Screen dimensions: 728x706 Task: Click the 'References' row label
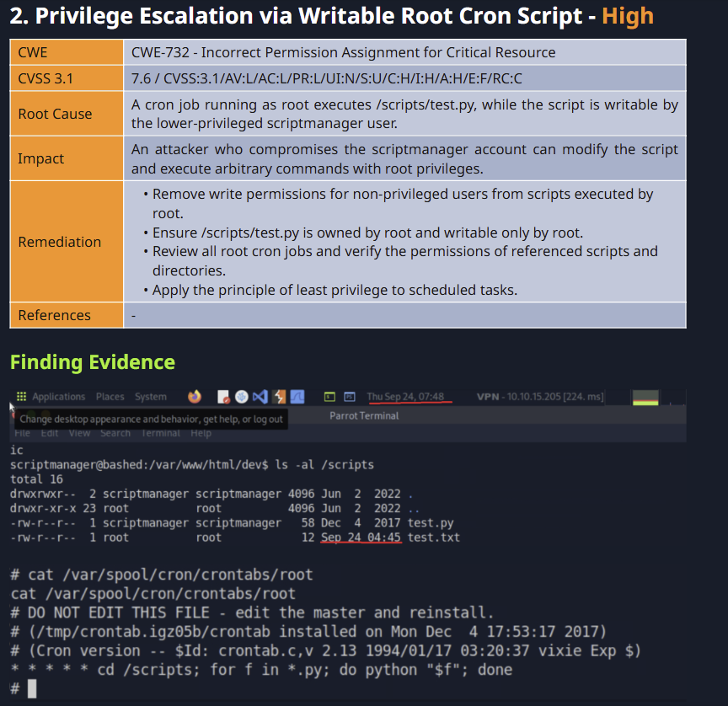[x=67, y=315]
